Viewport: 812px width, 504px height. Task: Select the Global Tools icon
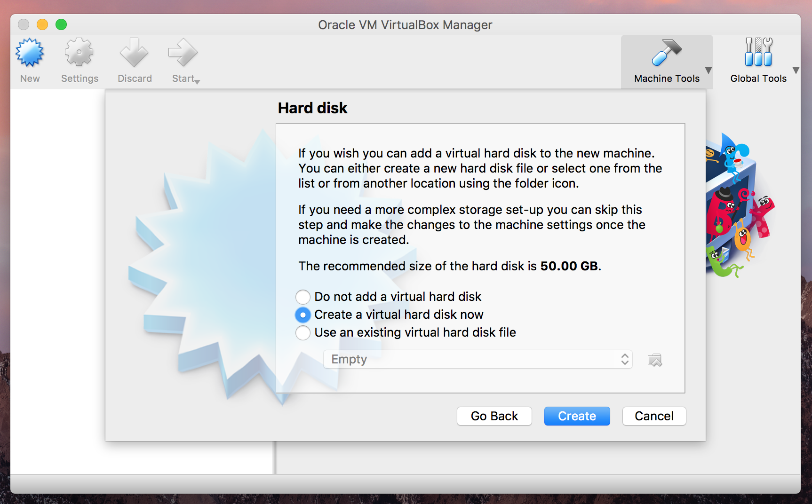coord(758,52)
